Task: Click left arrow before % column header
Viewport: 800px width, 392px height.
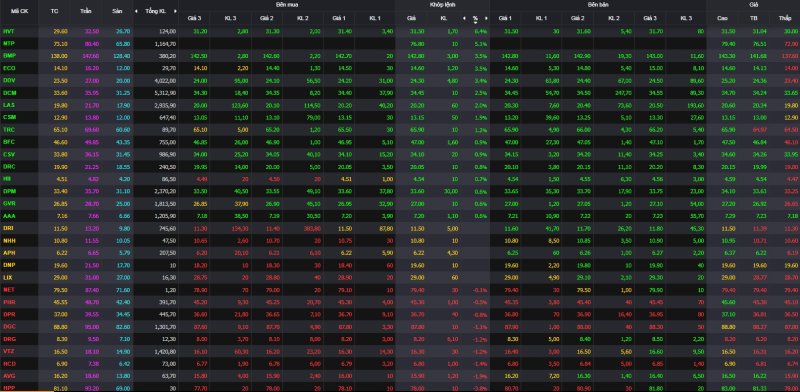Action: [x=464, y=18]
